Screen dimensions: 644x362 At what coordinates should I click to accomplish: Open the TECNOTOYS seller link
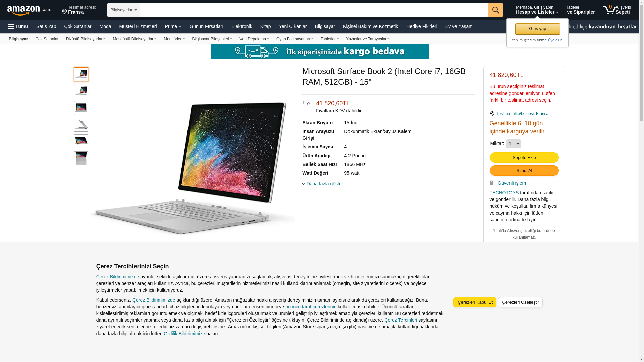pyautogui.click(x=504, y=193)
